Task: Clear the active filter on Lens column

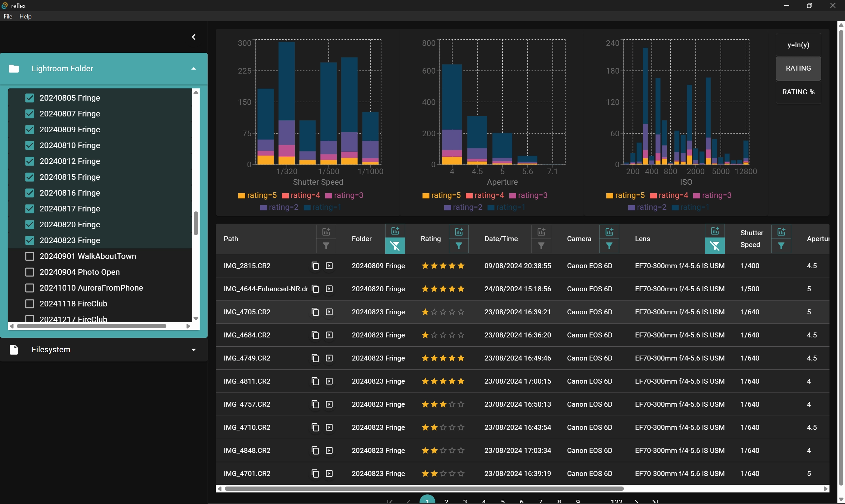Action: [x=715, y=246]
